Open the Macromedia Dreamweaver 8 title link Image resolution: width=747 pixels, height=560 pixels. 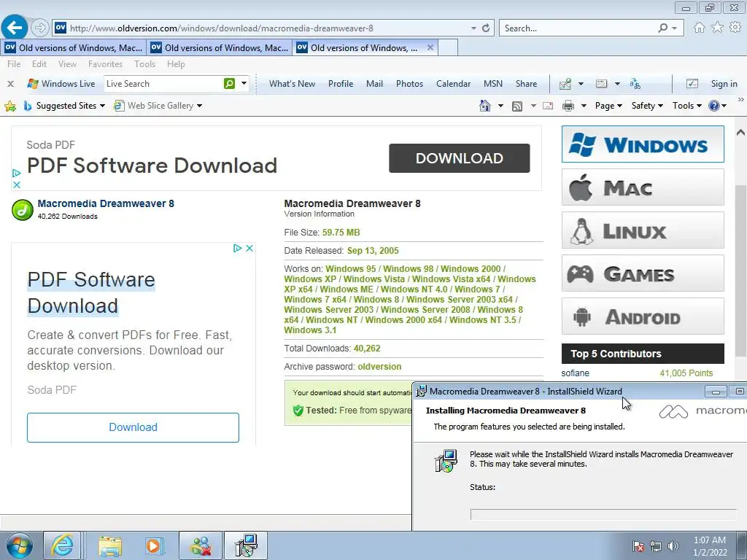pos(106,203)
